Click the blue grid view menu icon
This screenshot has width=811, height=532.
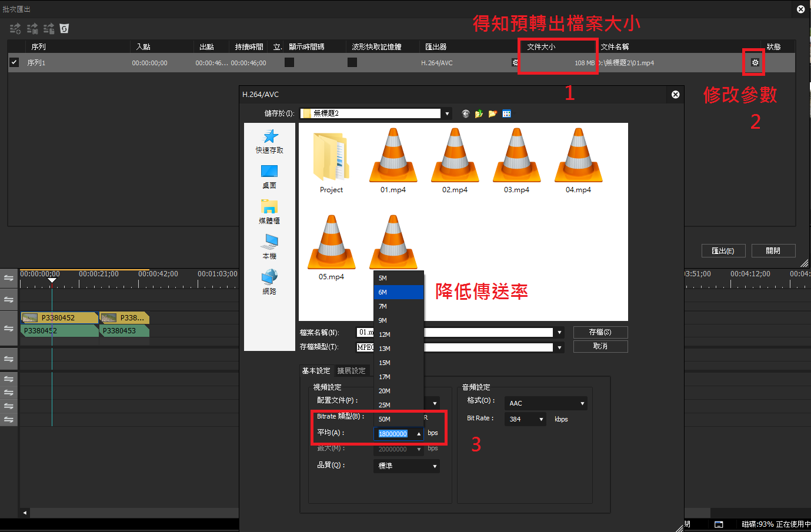(x=506, y=113)
